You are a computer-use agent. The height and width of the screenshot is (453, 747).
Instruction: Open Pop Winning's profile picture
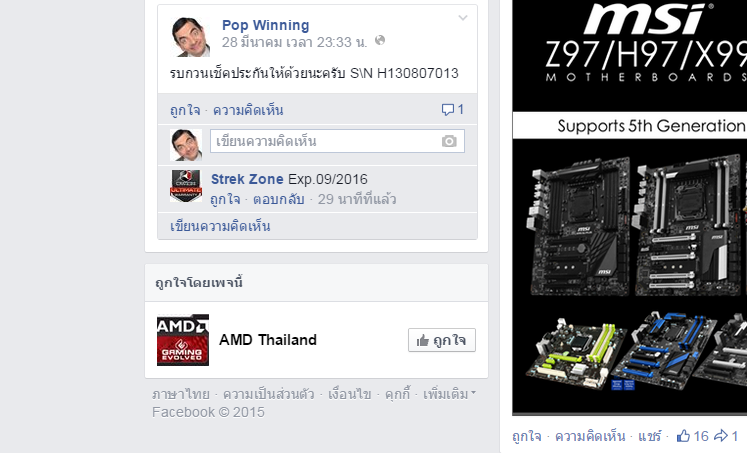click(x=190, y=37)
